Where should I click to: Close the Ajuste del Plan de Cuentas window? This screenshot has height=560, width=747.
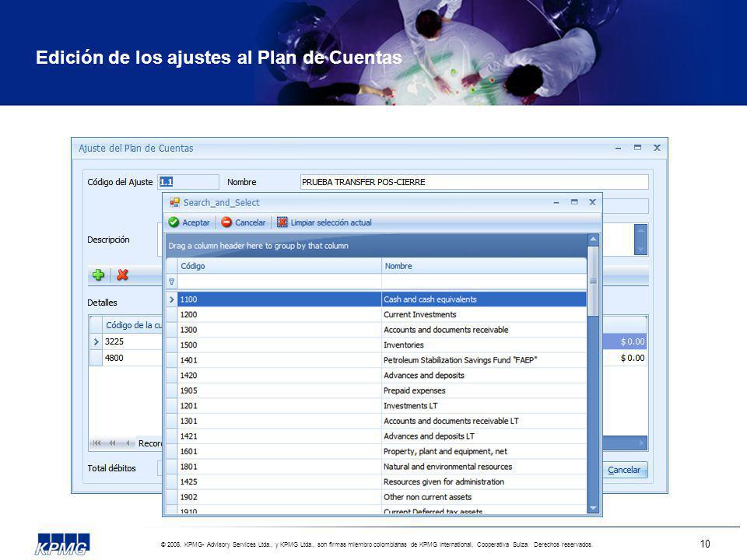point(657,148)
